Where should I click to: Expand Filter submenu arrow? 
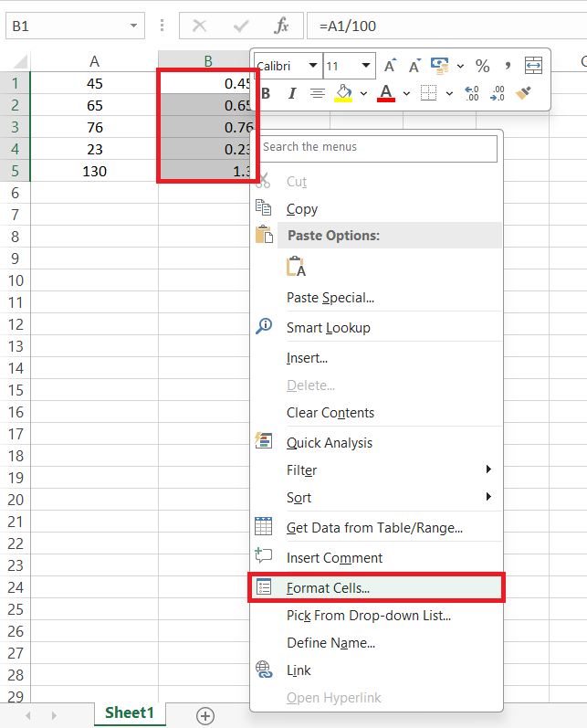(488, 469)
